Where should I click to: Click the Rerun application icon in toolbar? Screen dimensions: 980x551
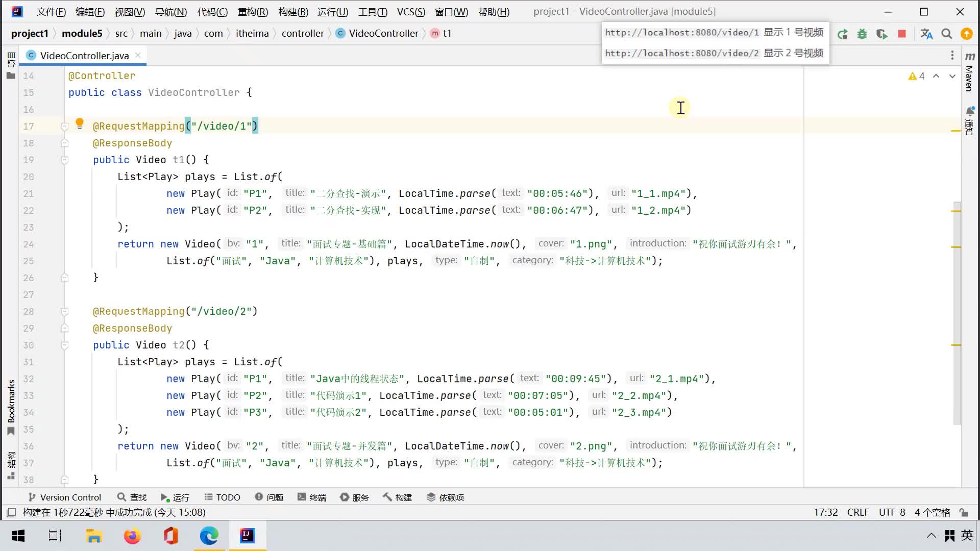point(843,34)
